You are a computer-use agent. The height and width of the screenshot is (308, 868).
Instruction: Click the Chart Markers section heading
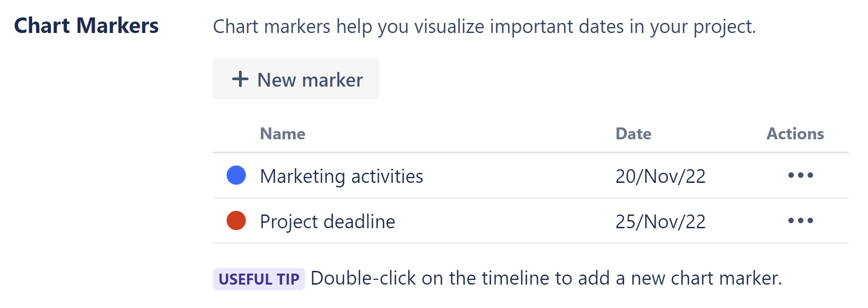86,26
